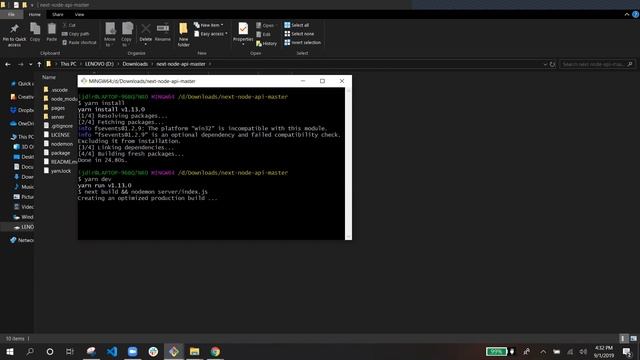Switch to the View ribbon tab
This screenshot has width=640, height=360.
tap(79, 14)
